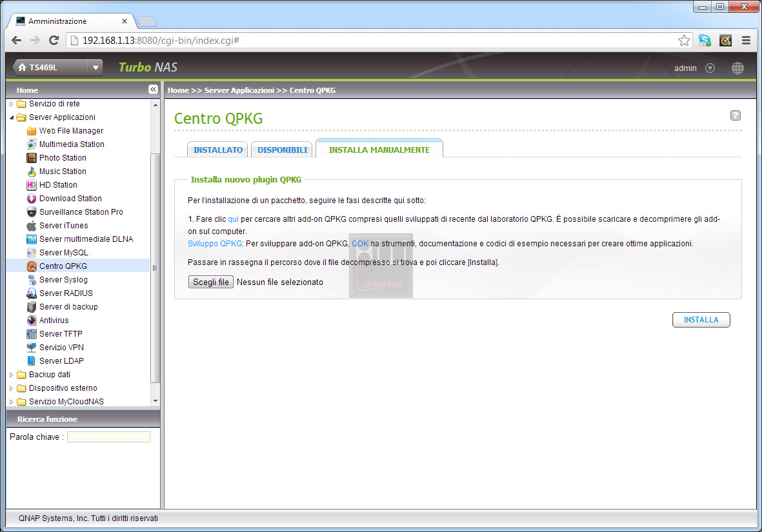Collapse the sidebar with double-arrow icon
The width and height of the screenshot is (762, 532).
click(x=153, y=90)
